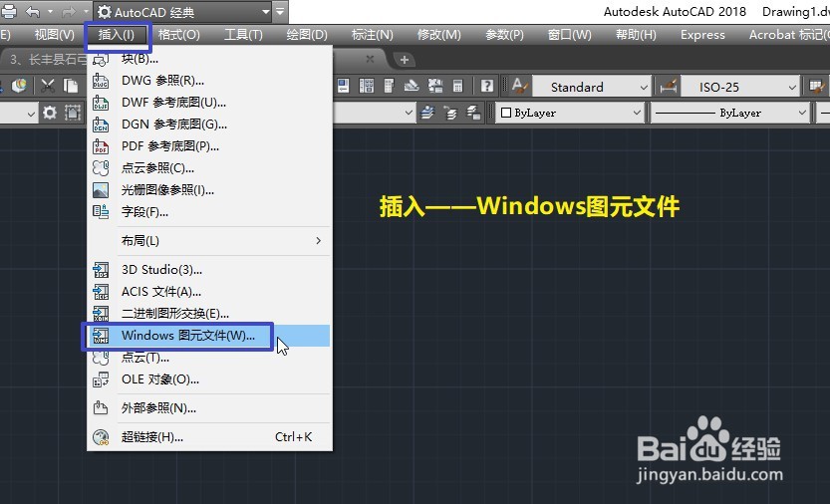
Task: Choose Windows 图元文件(W)... menu entry
Action: [x=209, y=336]
